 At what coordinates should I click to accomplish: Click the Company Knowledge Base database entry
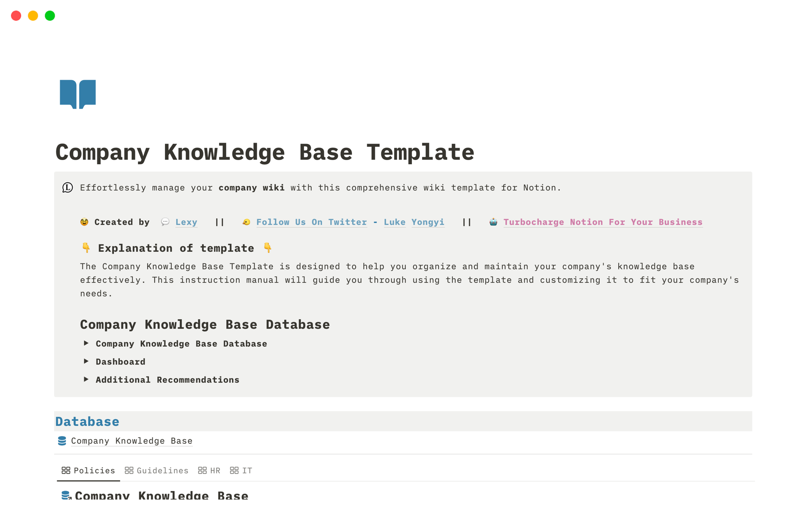pyautogui.click(x=130, y=440)
